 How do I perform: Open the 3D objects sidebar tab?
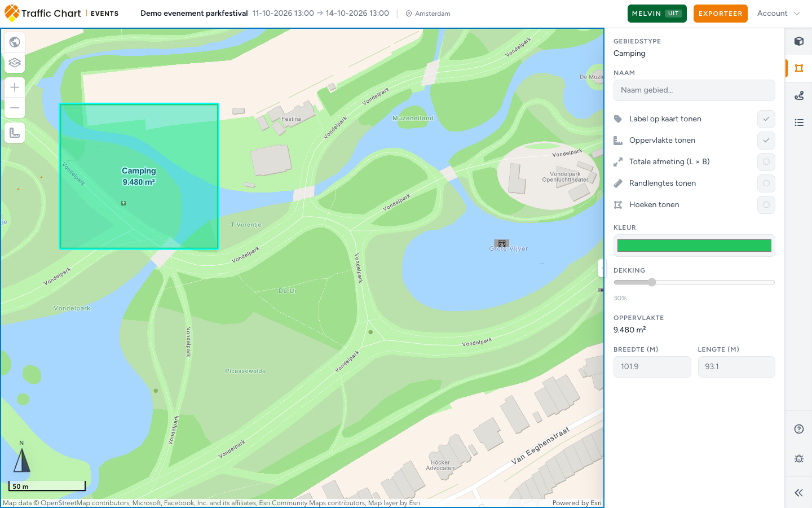tap(799, 41)
